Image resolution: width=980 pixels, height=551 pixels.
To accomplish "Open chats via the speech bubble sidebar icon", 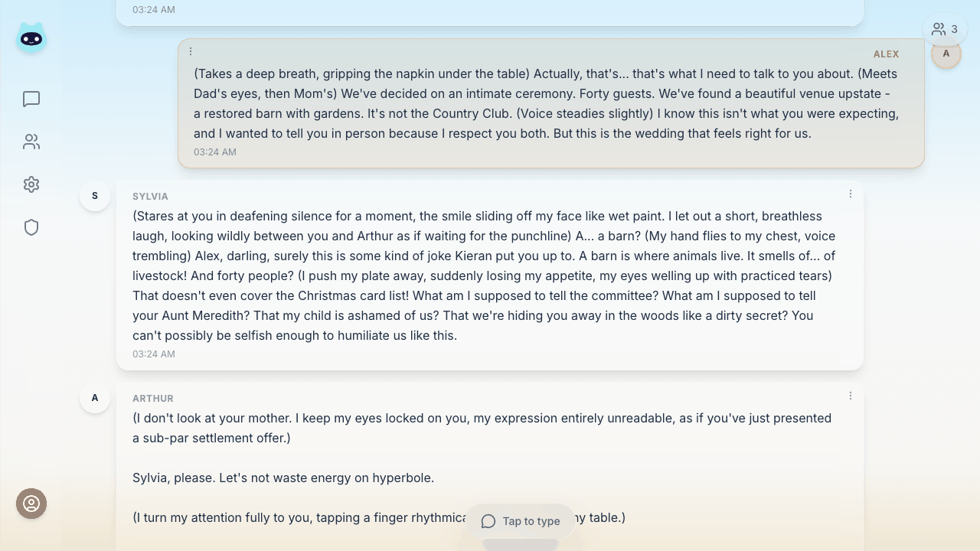I will point(31,99).
